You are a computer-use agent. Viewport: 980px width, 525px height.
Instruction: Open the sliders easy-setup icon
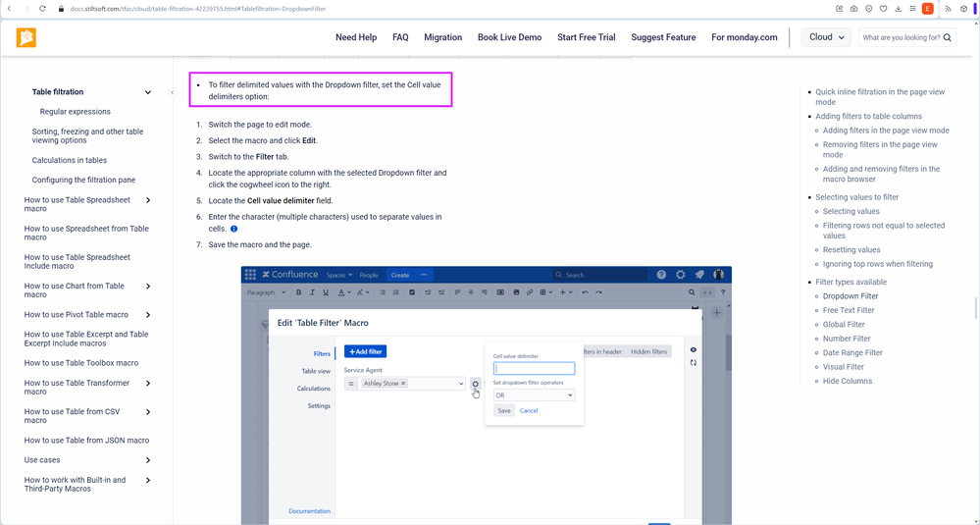click(x=913, y=9)
